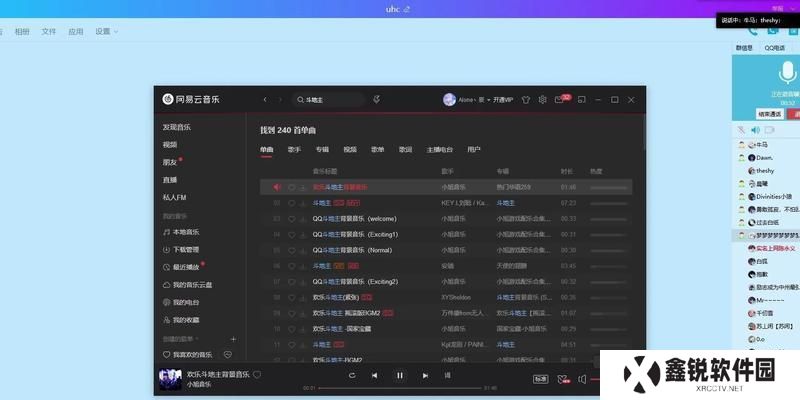Image resolution: width=800 pixels, height=400 pixels.
Task: Skip to the next track
Action: pyautogui.click(x=425, y=376)
